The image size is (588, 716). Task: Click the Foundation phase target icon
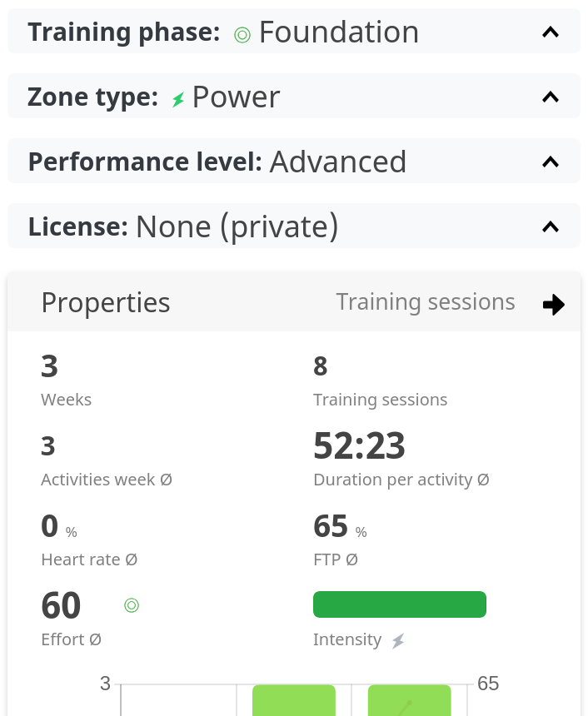(242, 34)
